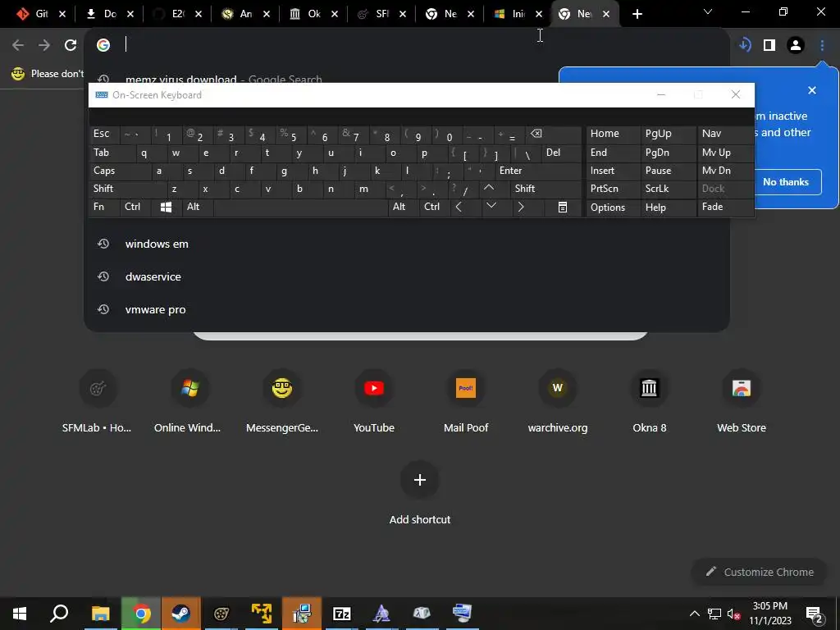Open the YouTube shortcut tile
This screenshot has height=630, width=840.
[x=374, y=400]
